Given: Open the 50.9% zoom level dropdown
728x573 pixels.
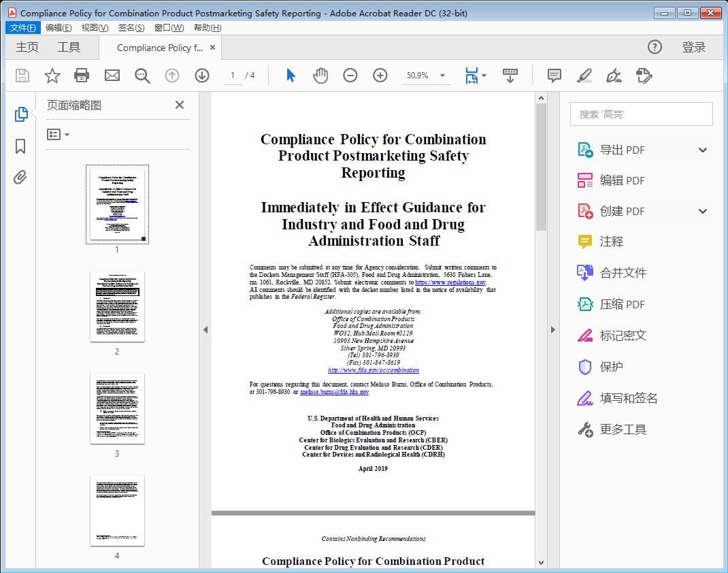Looking at the screenshot, I should point(426,76).
